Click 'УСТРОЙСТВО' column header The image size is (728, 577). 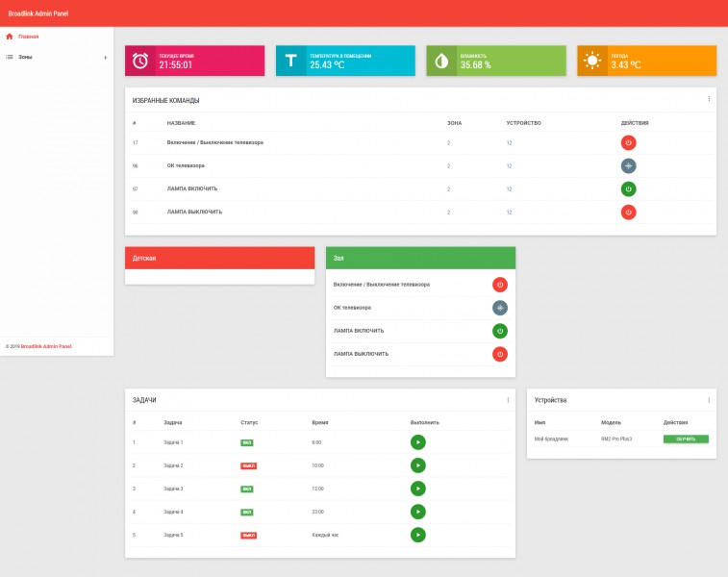[523, 123]
